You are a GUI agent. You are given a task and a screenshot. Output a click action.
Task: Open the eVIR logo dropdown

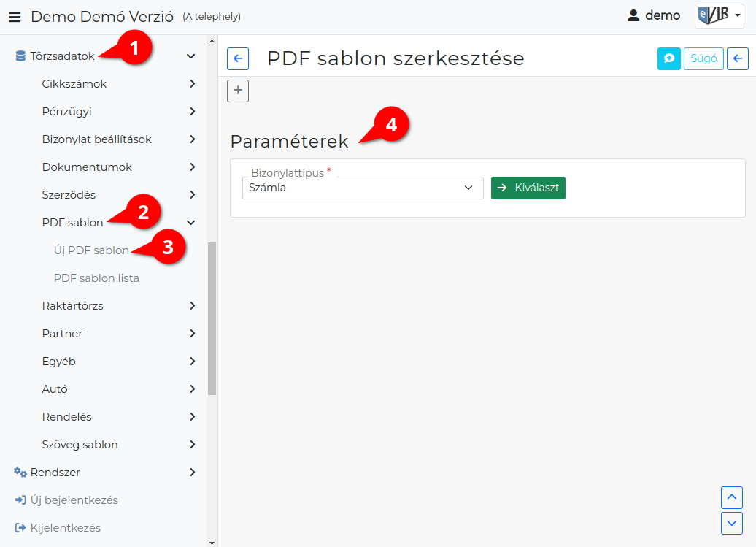[x=719, y=16]
